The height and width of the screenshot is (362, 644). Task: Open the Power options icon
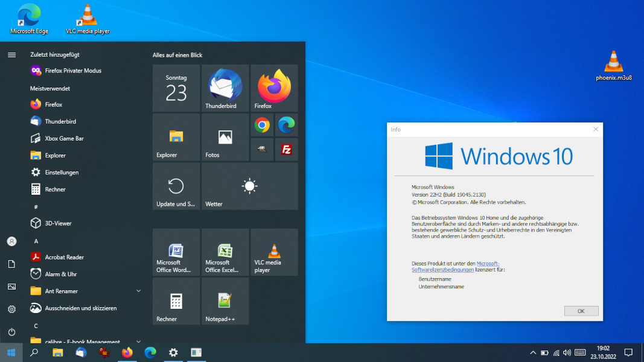coord(11,332)
